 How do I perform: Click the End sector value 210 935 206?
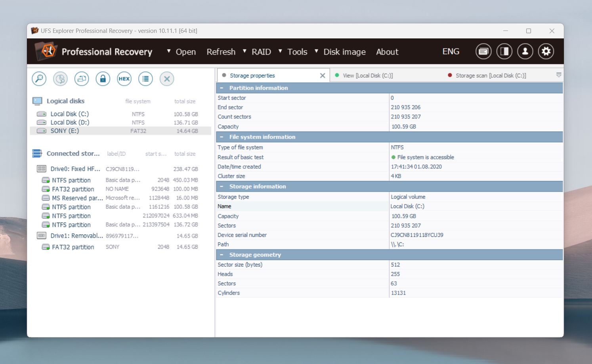point(406,107)
